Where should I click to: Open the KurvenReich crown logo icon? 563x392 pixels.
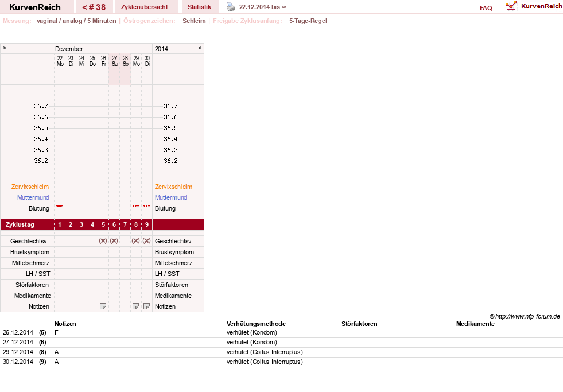point(511,6)
